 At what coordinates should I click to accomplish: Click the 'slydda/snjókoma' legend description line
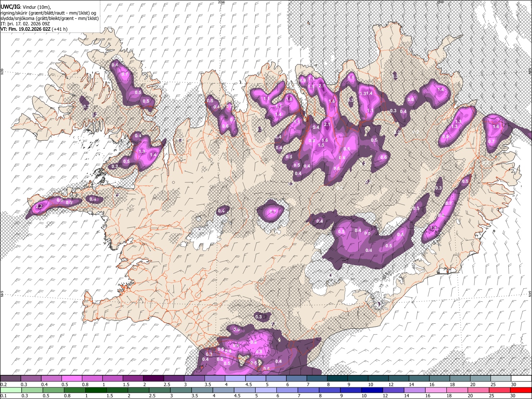click(49, 18)
